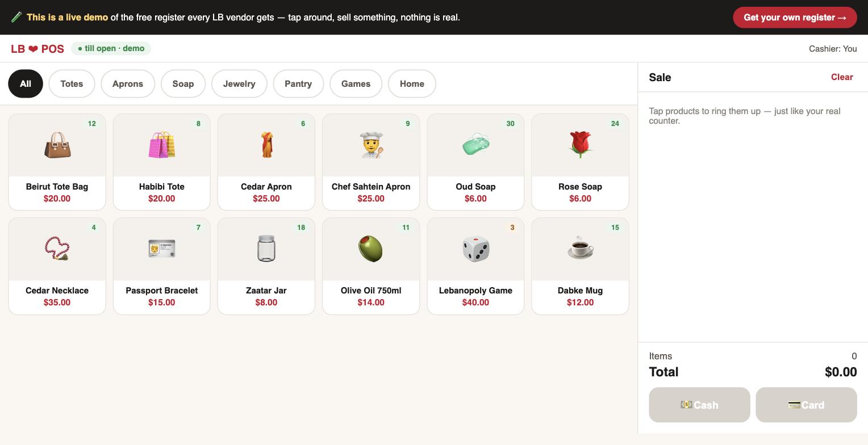Pay with the Card button

[x=806, y=405]
